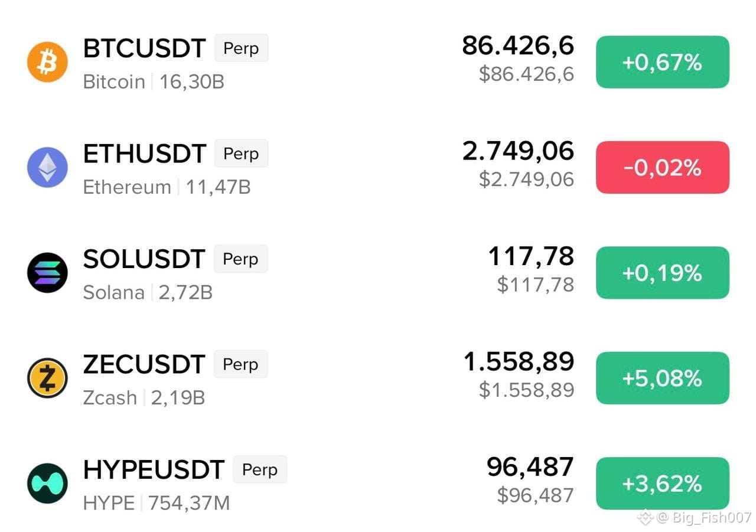Tap the +0,19% change badge
The image size is (756, 532).
tap(663, 273)
